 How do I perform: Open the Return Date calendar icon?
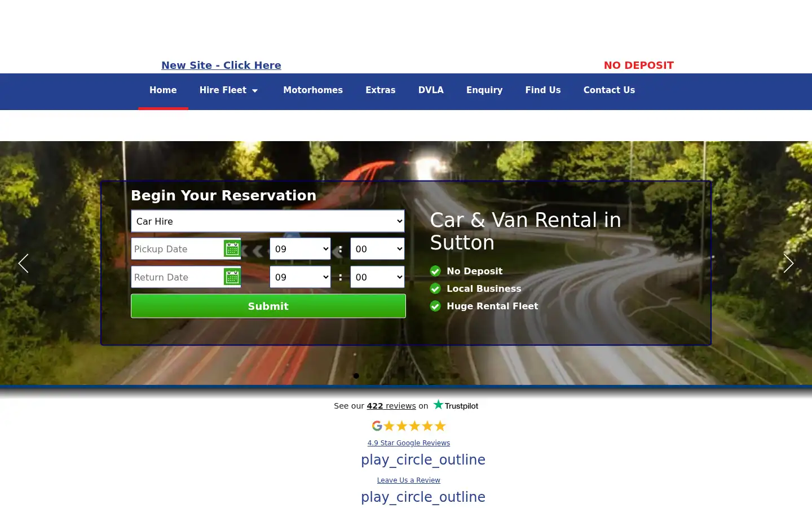[x=232, y=277]
